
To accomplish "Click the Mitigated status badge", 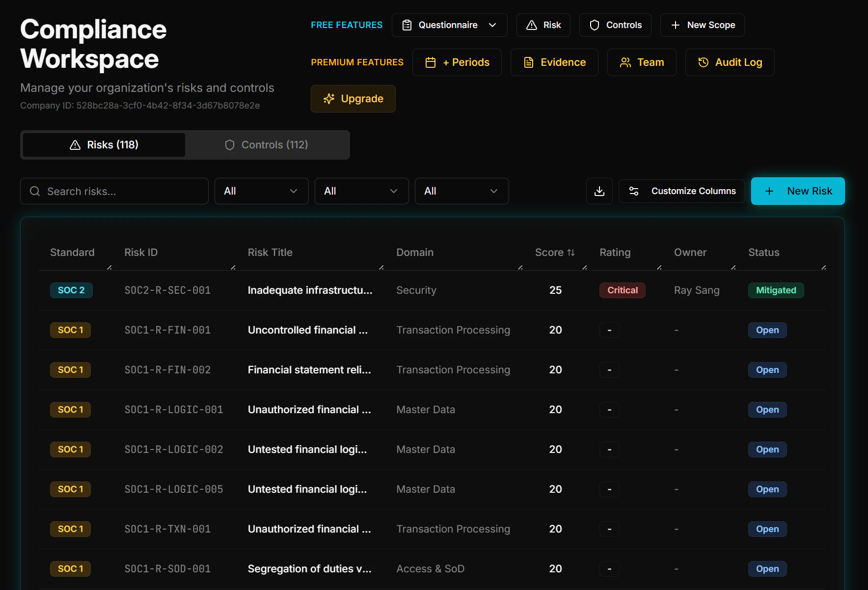I will pos(776,290).
